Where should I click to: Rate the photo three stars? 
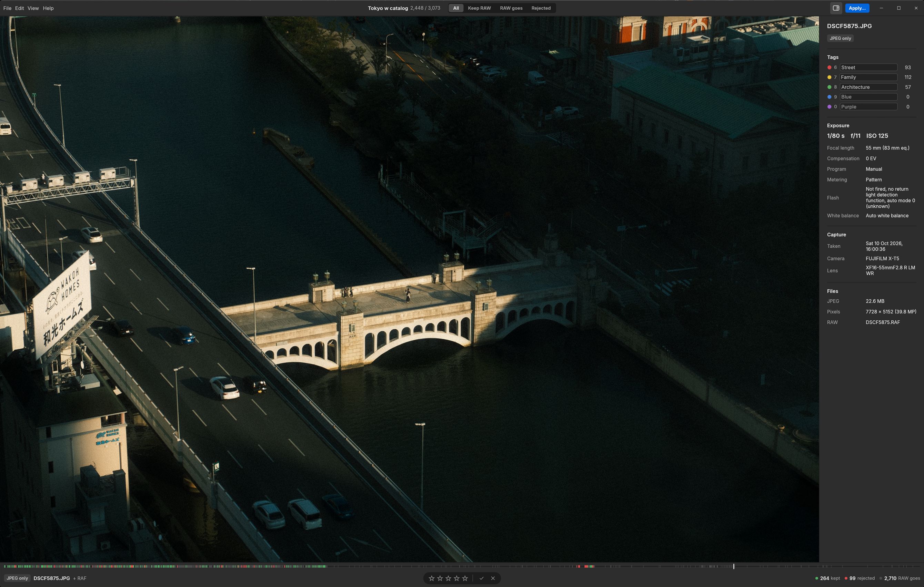pyautogui.click(x=448, y=578)
